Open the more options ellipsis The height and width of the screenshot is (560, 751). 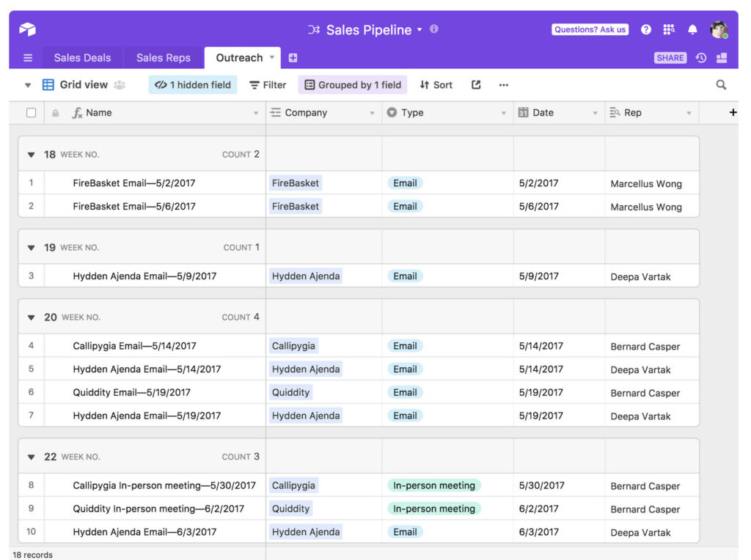coord(503,85)
